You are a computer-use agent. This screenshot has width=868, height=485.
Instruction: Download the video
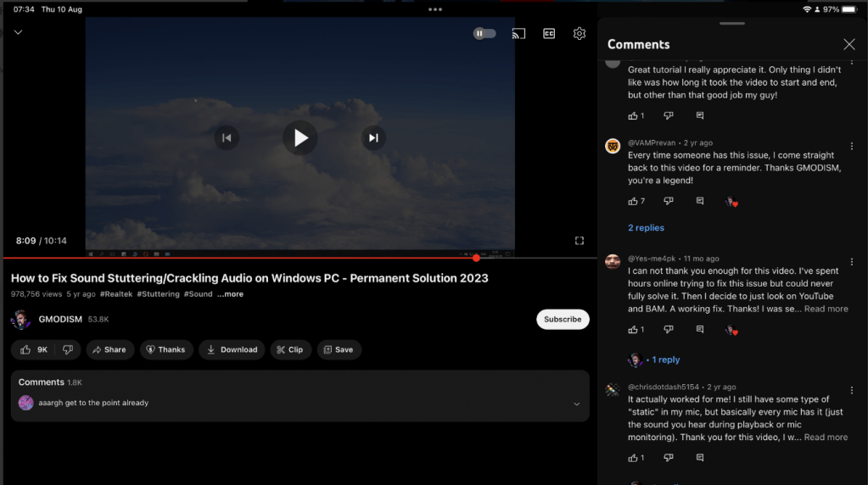[x=232, y=349]
